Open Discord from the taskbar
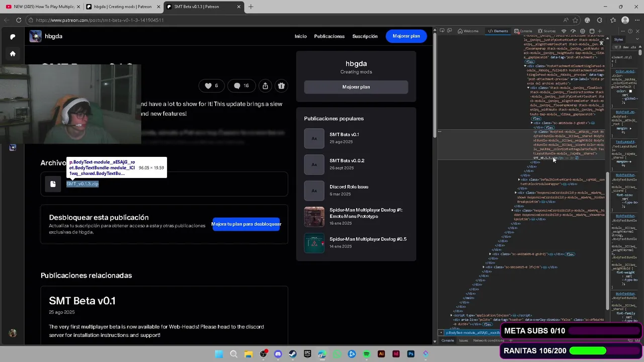The width and height of the screenshot is (644, 362). tap(278, 354)
